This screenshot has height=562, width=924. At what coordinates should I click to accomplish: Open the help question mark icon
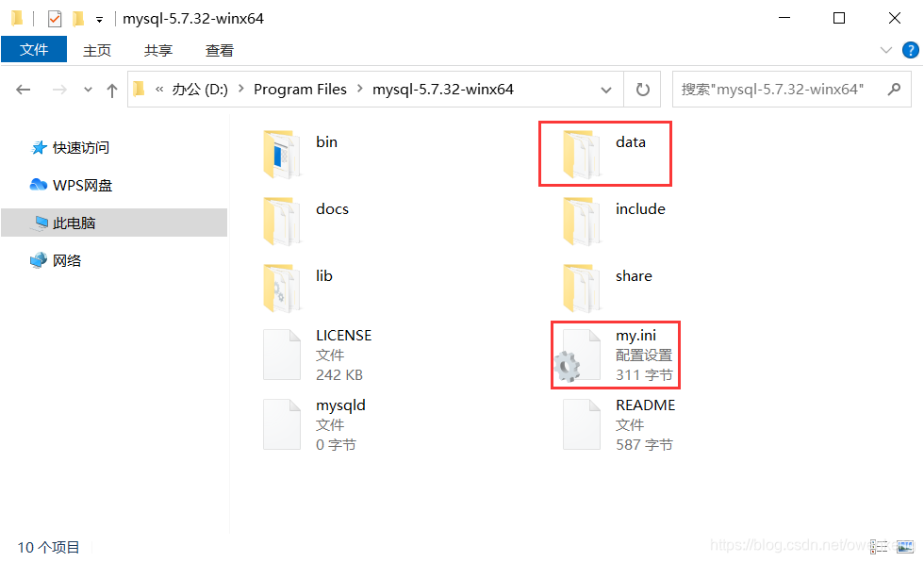click(911, 50)
